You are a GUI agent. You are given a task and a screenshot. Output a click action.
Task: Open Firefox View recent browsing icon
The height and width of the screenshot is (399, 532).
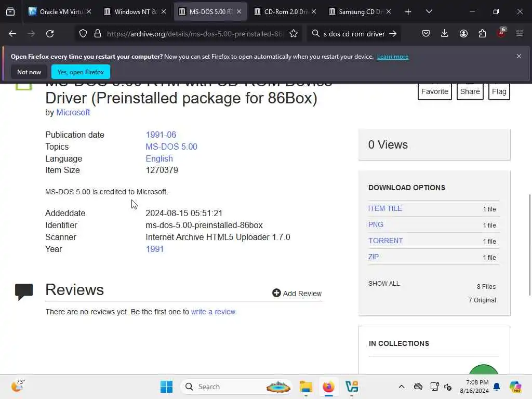[x=10, y=11]
